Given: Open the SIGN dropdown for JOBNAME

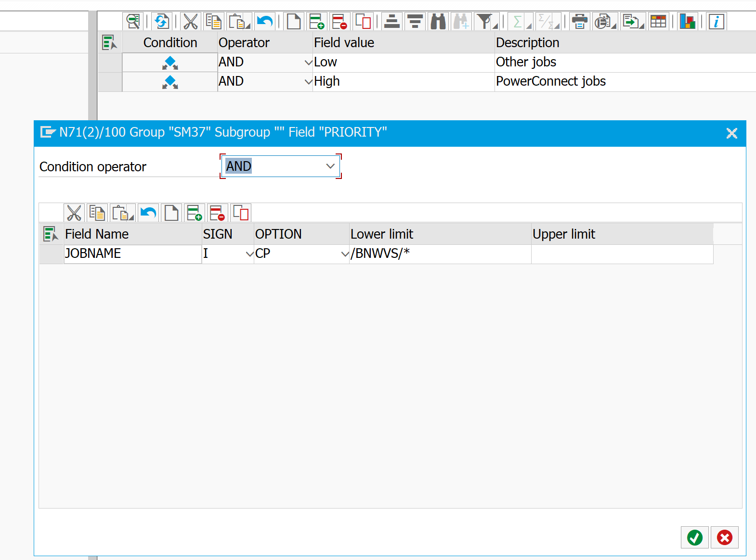Looking at the screenshot, I should pyautogui.click(x=249, y=254).
